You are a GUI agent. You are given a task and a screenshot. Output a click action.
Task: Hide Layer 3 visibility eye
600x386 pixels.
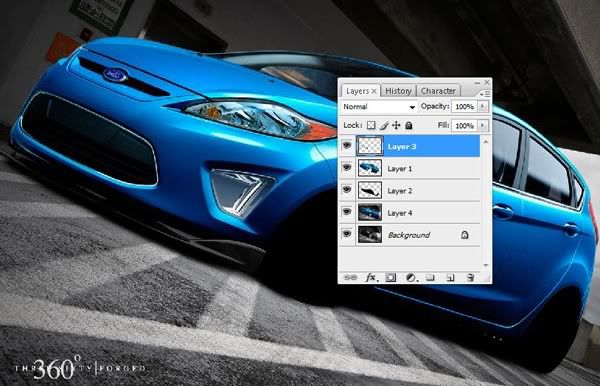point(347,145)
